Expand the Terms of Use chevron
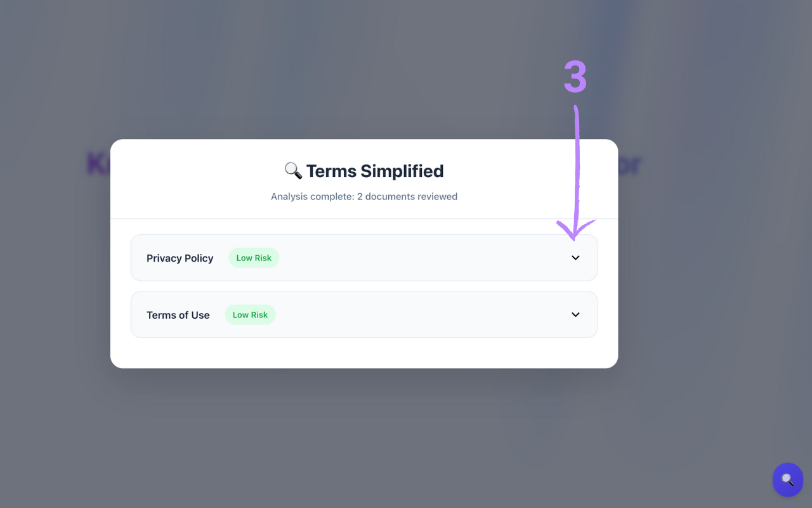812x508 pixels. point(575,315)
